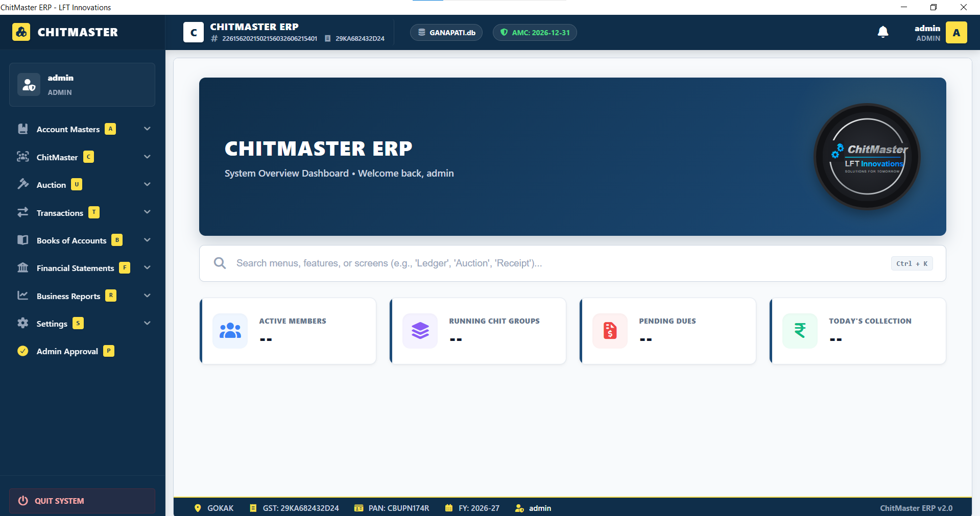Click the database icon beside GANAPATI.db
Image resolution: width=980 pixels, height=516 pixels.
click(x=422, y=32)
